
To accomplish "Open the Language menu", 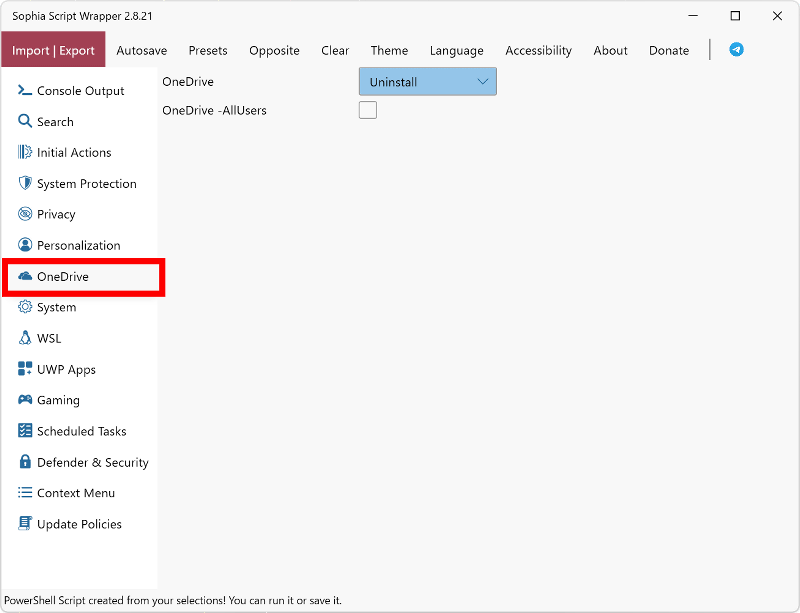I will (x=456, y=50).
